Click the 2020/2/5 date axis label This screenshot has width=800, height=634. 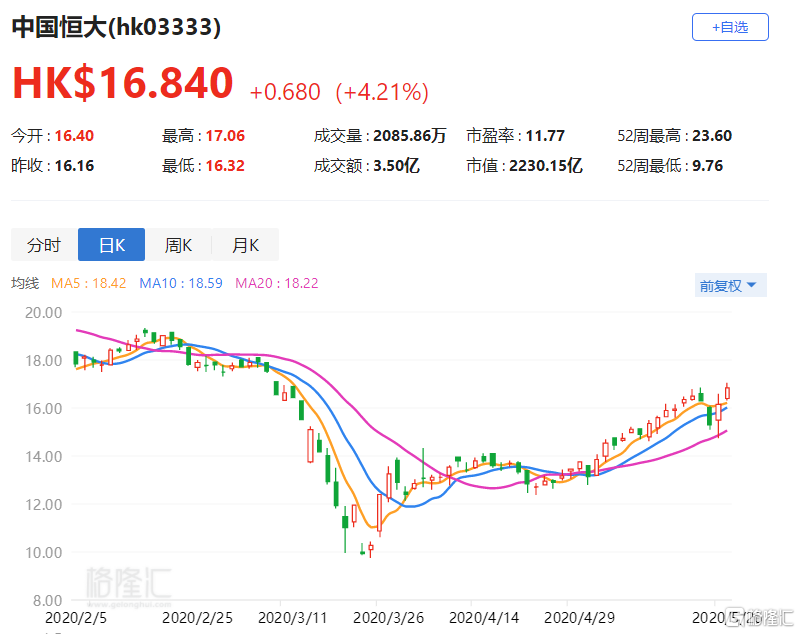76,618
